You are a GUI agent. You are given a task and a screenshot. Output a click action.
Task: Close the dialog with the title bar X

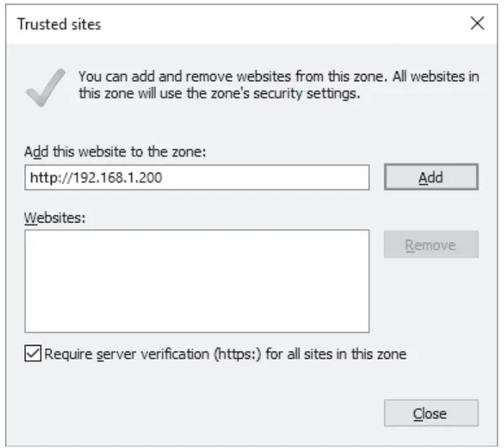click(x=477, y=24)
